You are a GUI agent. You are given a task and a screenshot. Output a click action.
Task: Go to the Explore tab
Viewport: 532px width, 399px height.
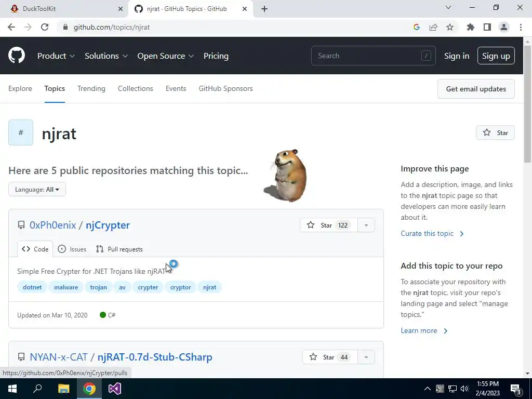click(x=20, y=88)
